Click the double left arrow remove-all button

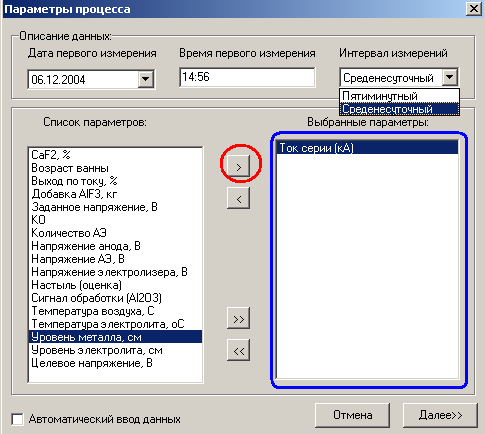tap(238, 350)
